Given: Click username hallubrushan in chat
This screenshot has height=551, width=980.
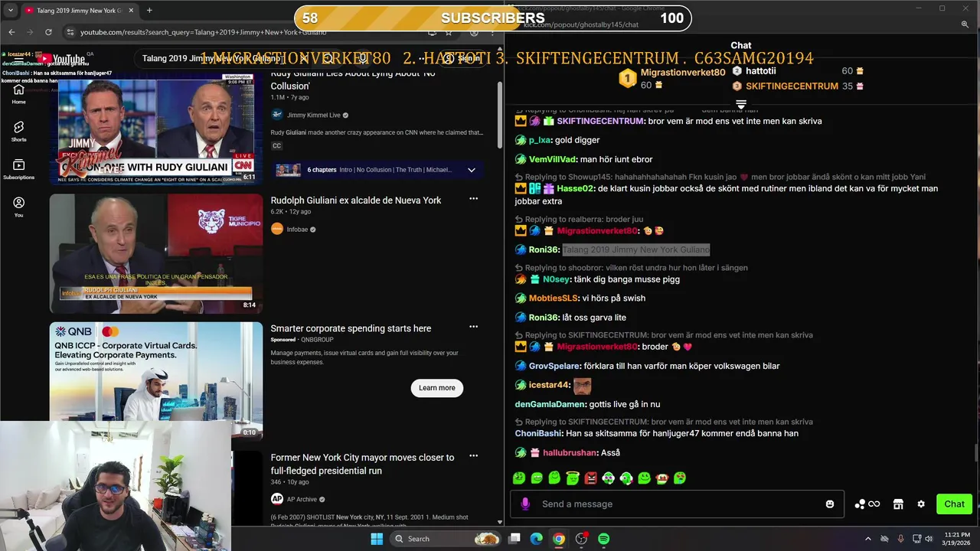Looking at the screenshot, I should pyautogui.click(x=570, y=453).
